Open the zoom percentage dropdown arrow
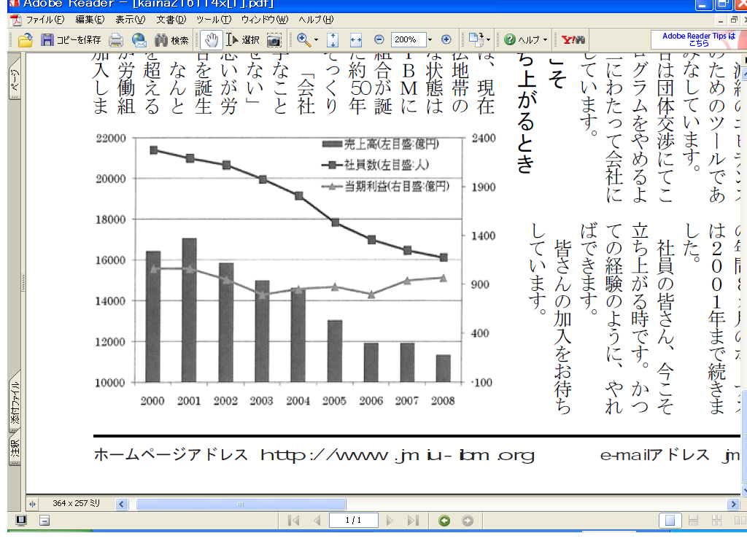747x560 pixels. [430, 40]
